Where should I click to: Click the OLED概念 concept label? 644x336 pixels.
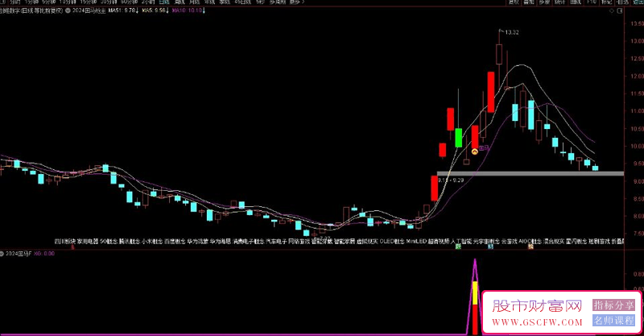coord(392,242)
